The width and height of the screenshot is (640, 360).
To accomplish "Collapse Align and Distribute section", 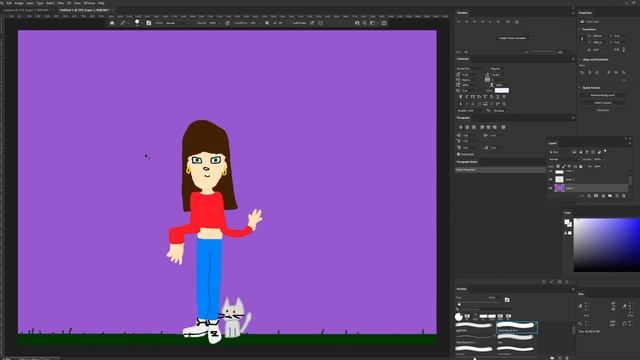I will (x=580, y=60).
